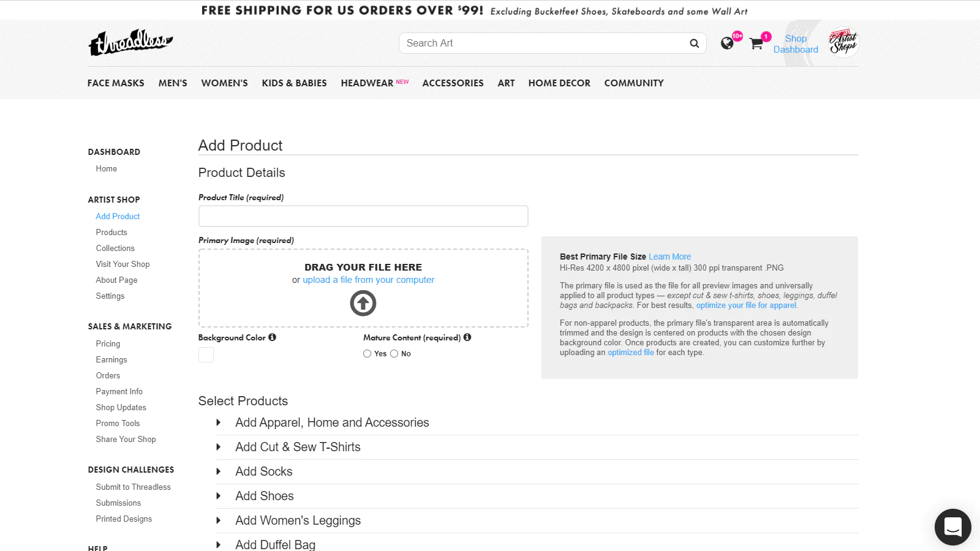Click the upload arrow circle icon
The height and width of the screenshot is (551, 980).
[363, 303]
